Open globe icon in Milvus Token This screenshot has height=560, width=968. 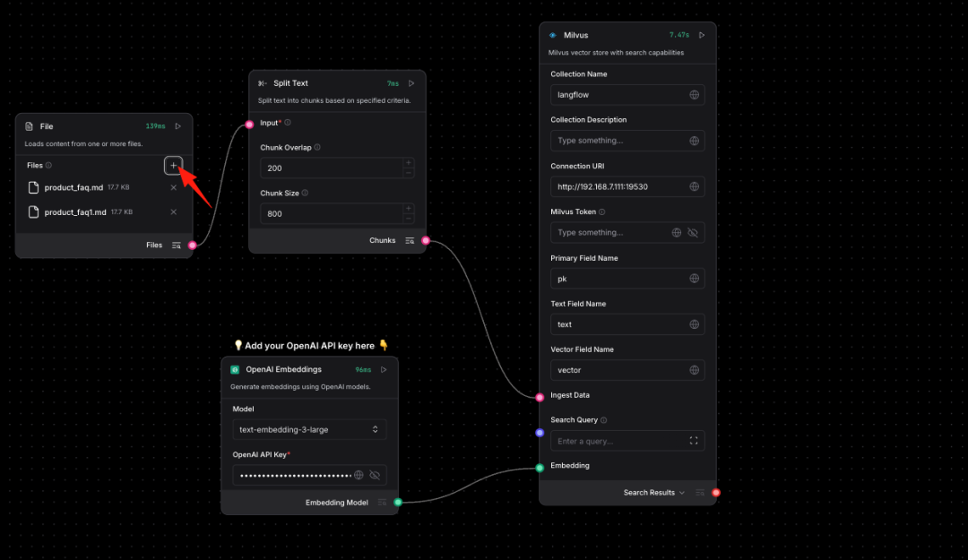click(677, 233)
